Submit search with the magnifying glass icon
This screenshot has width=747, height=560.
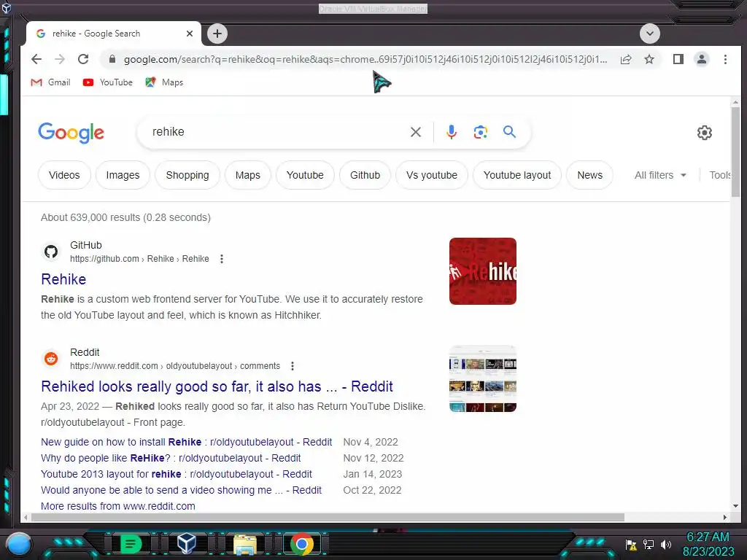pyautogui.click(x=509, y=132)
